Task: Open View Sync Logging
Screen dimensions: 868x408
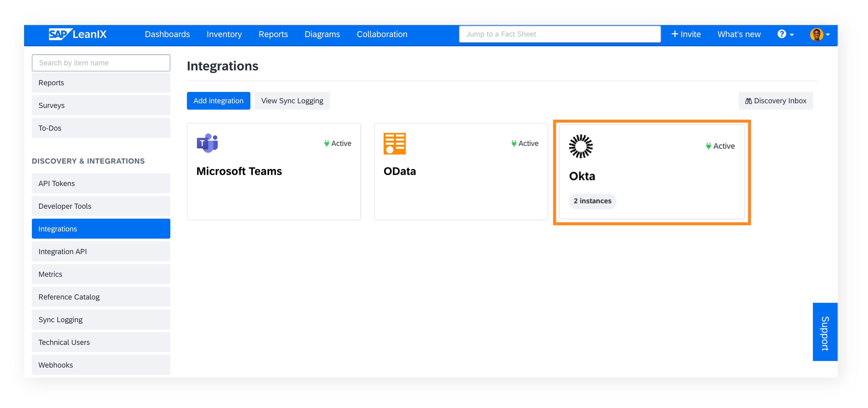Action: click(292, 101)
